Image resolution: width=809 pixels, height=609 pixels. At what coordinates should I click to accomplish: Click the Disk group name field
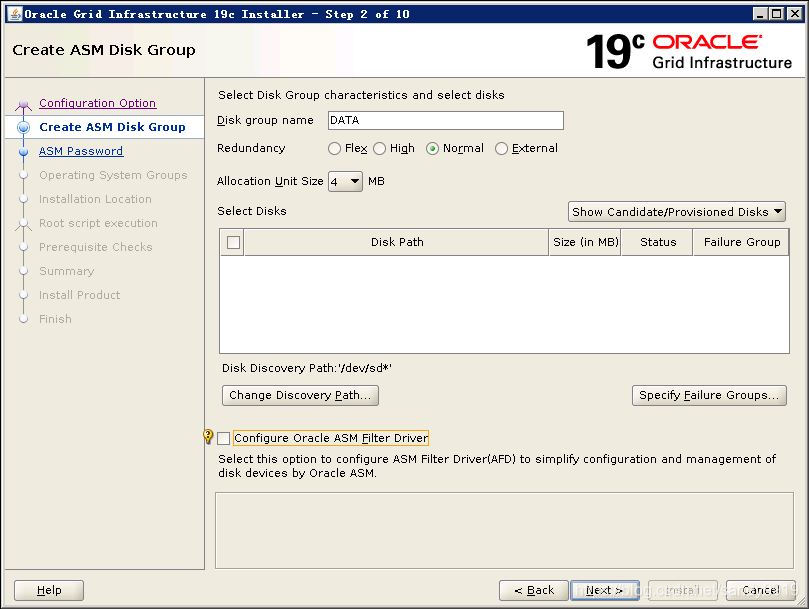pyautogui.click(x=446, y=120)
